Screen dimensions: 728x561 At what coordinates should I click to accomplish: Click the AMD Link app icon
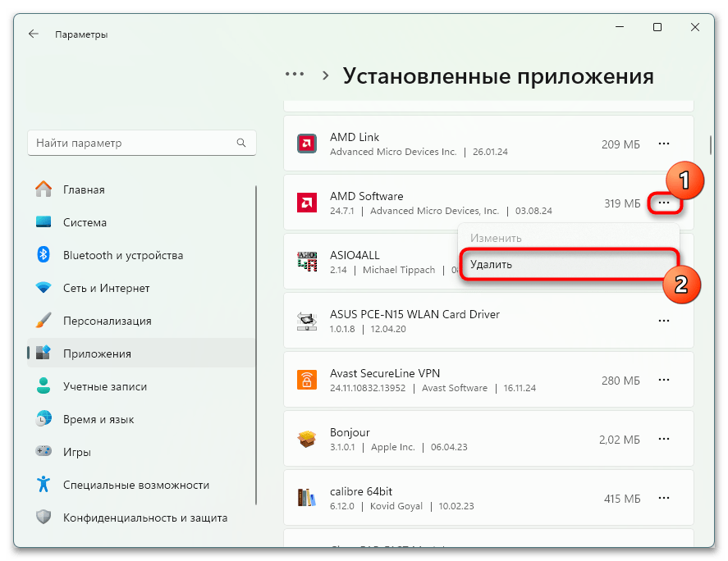[x=307, y=144]
